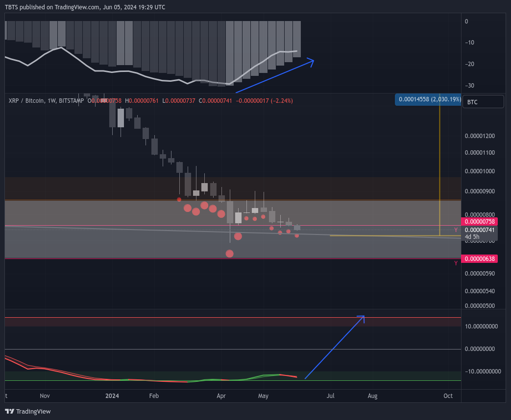The width and height of the screenshot is (511, 420).
Task: Click the 0.00000540 price axis value
Action: pos(480,291)
